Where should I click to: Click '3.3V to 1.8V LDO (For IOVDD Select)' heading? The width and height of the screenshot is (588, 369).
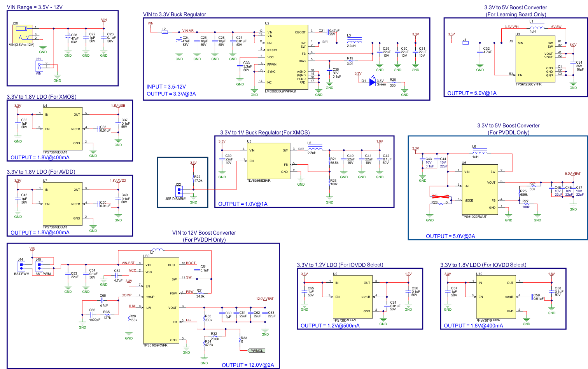coord(483,265)
